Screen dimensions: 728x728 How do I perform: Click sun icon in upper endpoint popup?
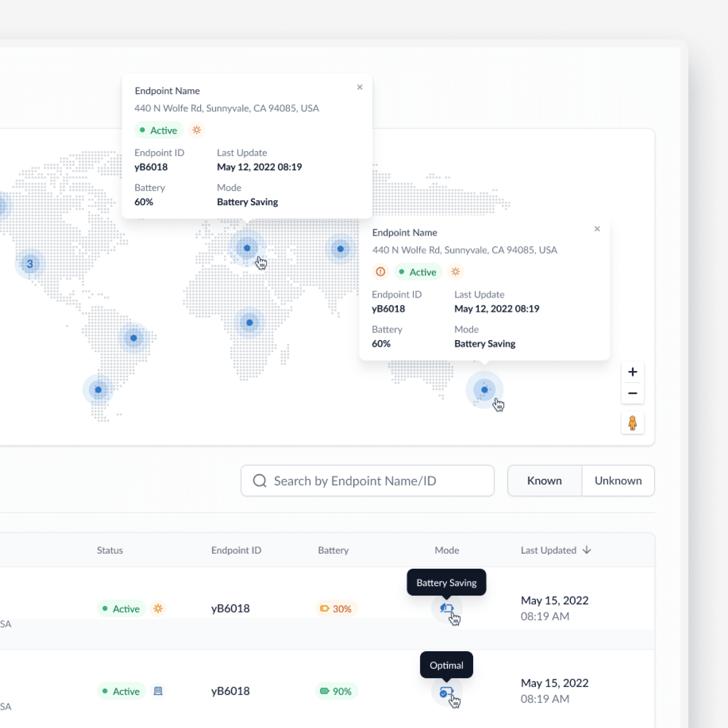197,130
